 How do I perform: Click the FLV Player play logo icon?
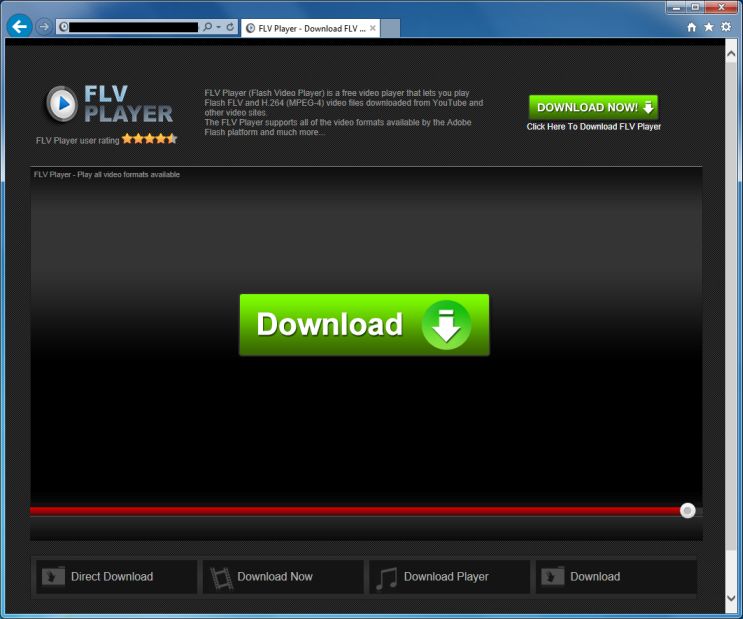62,104
